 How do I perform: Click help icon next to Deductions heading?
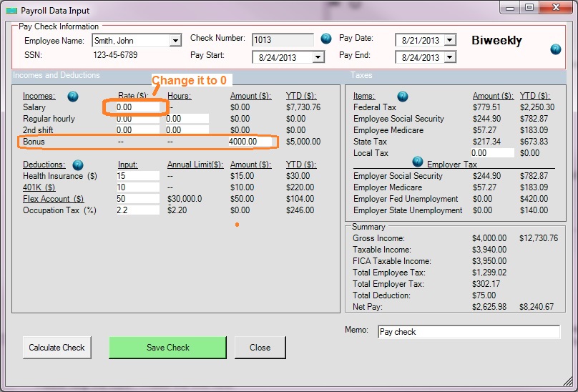click(78, 165)
